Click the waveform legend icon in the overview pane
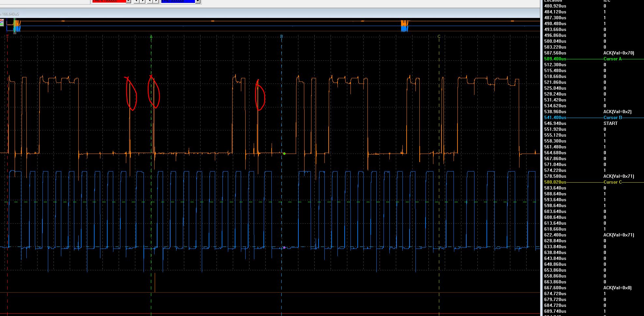This screenshot has height=316, width=644. point(2,23)
